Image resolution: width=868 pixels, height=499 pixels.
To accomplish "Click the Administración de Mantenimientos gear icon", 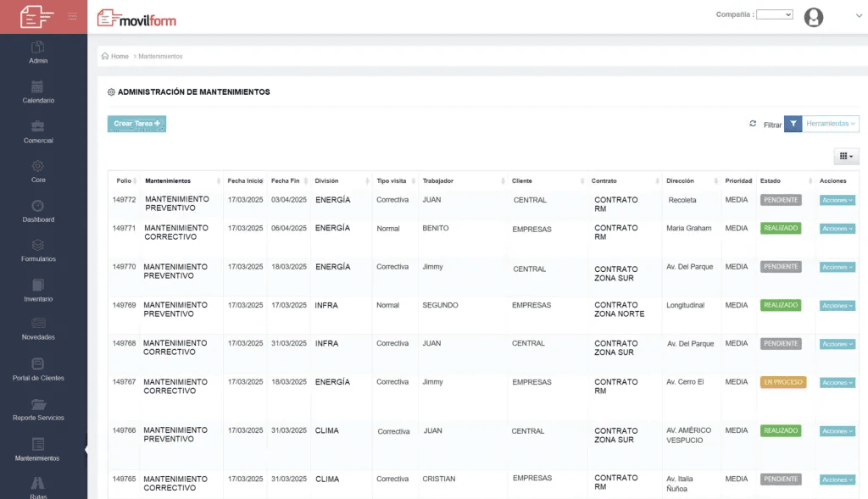I will 111,92.
